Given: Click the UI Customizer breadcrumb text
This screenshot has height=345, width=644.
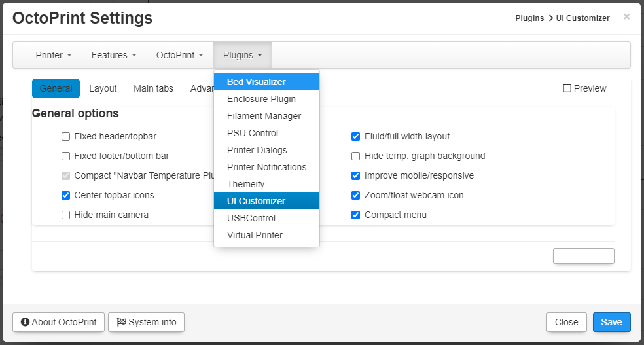Looking at the screenshot, I should (x=582, y=18).
